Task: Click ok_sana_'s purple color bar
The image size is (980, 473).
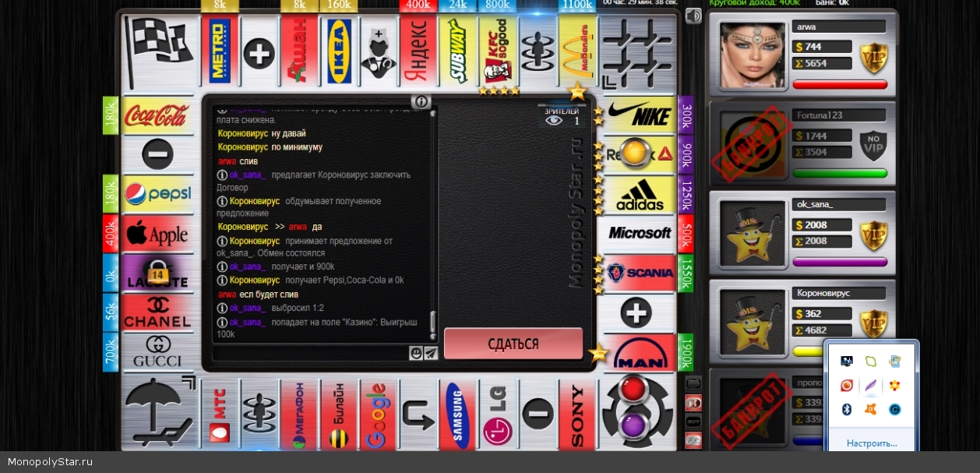Action: pos(840,262)
